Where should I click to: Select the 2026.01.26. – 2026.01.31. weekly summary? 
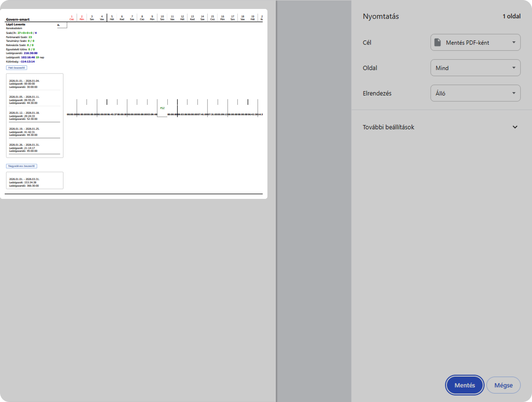pyautogui.click(x=34, y=148)
